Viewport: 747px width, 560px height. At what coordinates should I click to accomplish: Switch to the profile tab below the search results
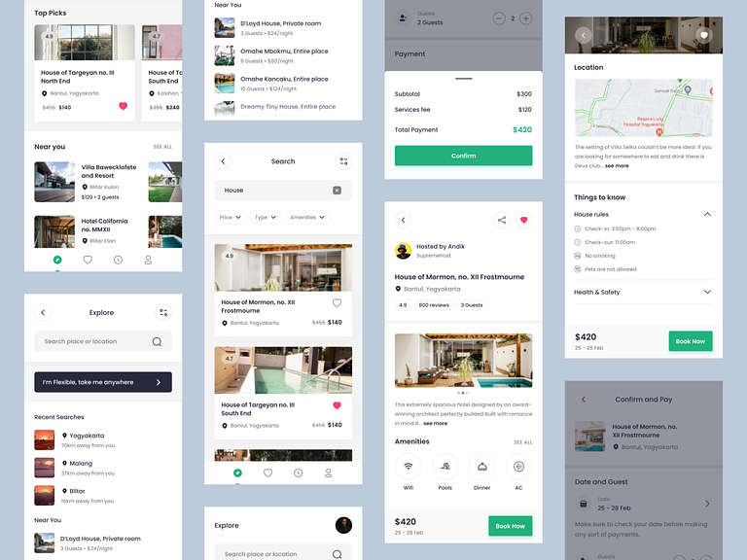tap(328, 472)
